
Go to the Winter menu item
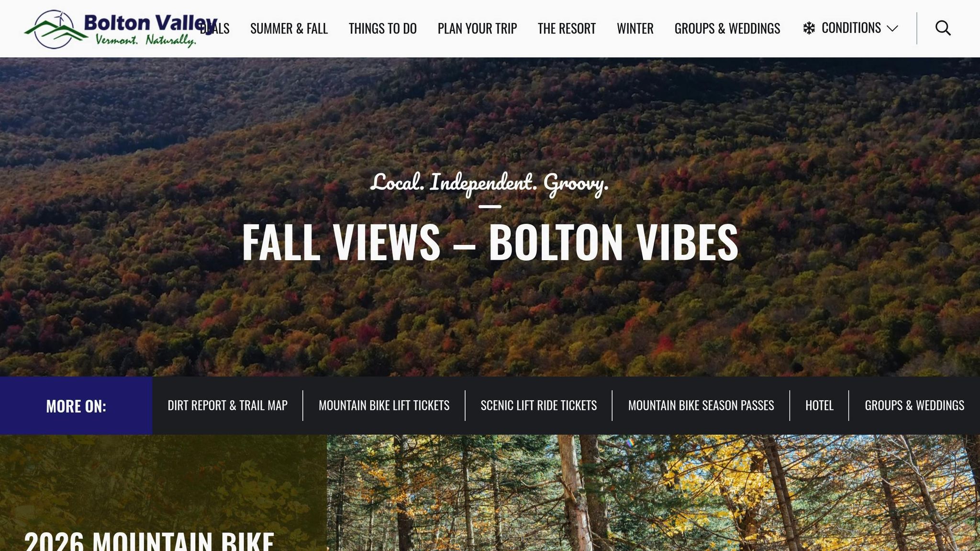click(x=635, y=29)
